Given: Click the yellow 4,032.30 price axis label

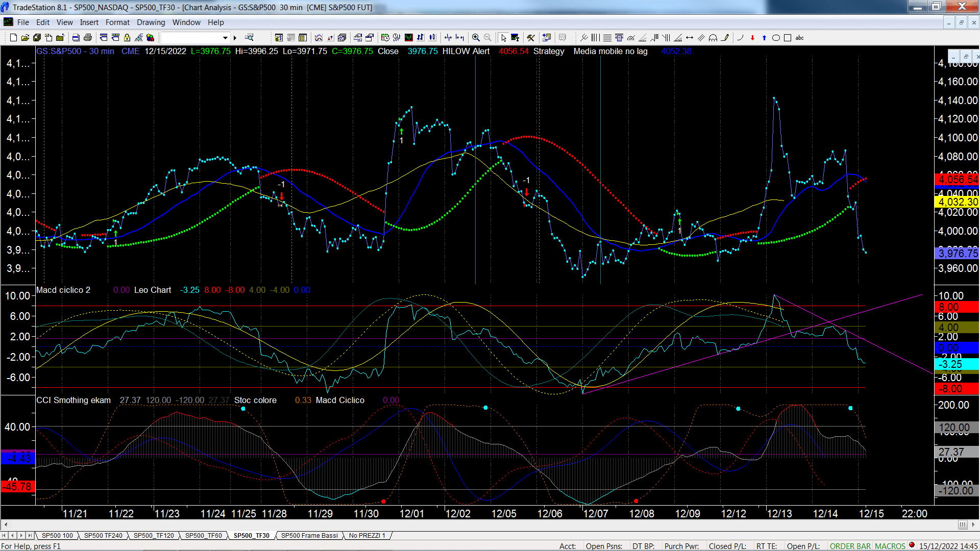Looking at the screenshot, I should pos(957,202).
